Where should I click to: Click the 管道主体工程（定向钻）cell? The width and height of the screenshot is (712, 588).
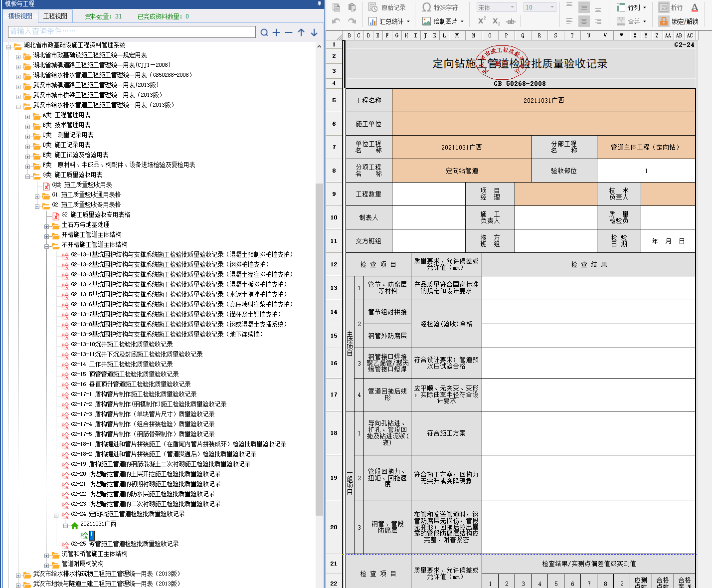coord(646,147)
